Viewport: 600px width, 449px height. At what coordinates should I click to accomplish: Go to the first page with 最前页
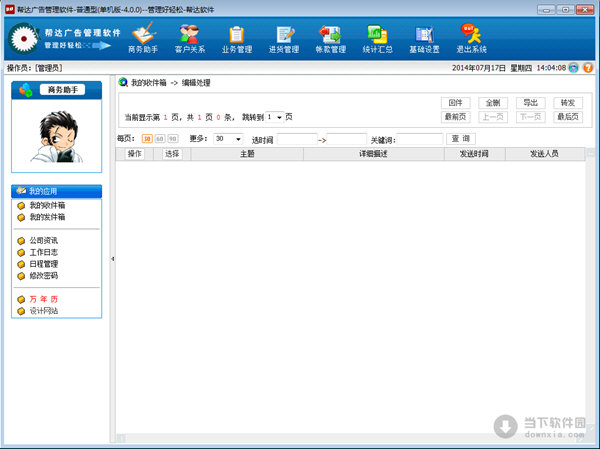pyautogui.click(x=455, y=117)
